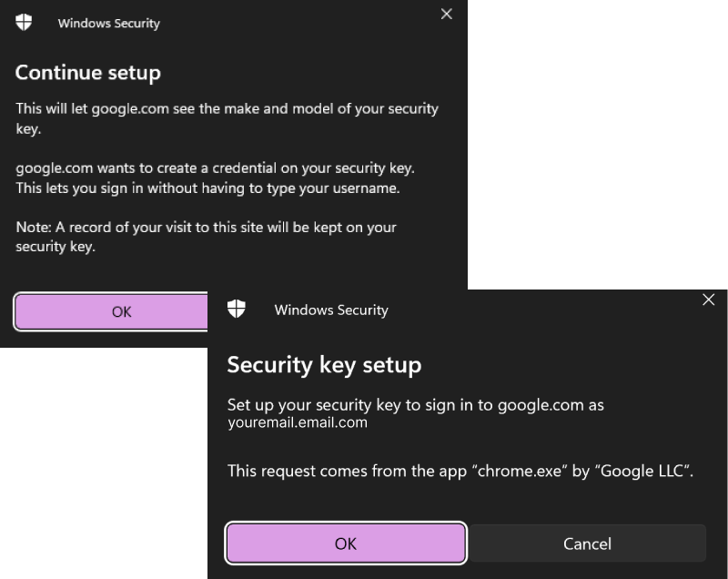728x579 pixels.
Task: Confirm with OK in Security key setup dialog
Action: click(346, 543)
